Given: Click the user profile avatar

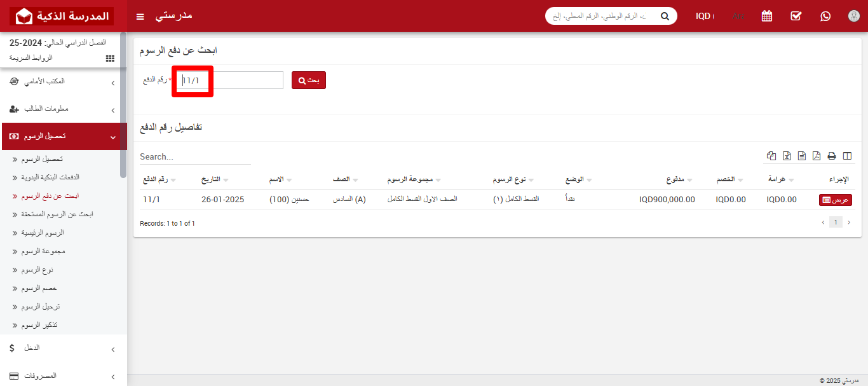Looking at the screenshot, I should (853, 16).
